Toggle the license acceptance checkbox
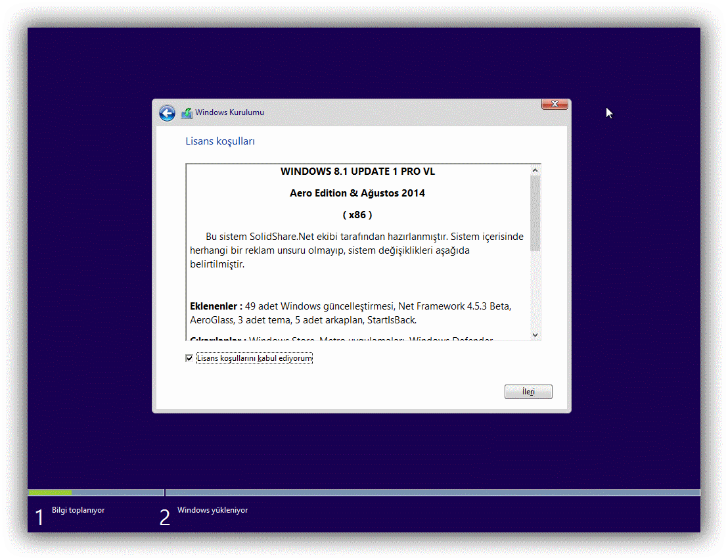This screenshot has width=728, height=560. coord(189,358)
